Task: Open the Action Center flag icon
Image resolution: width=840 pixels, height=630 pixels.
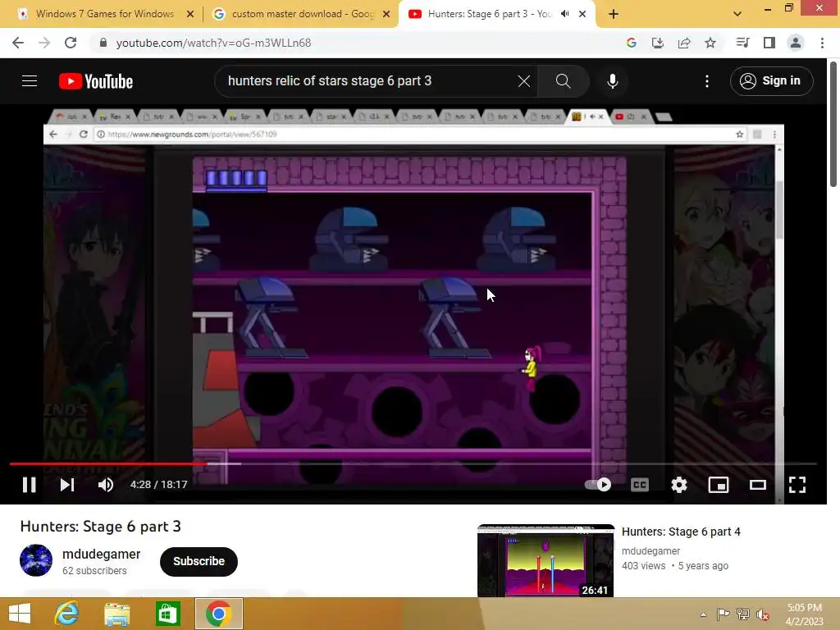Action: (x=723, y=614)
